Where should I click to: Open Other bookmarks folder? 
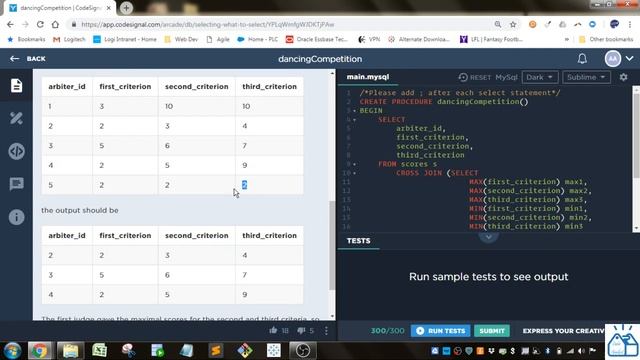coord(606,40)
